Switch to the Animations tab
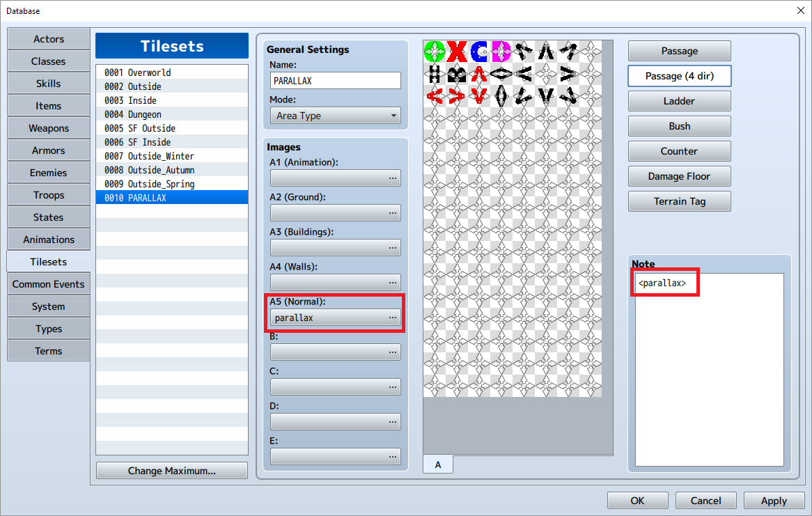 49,240
